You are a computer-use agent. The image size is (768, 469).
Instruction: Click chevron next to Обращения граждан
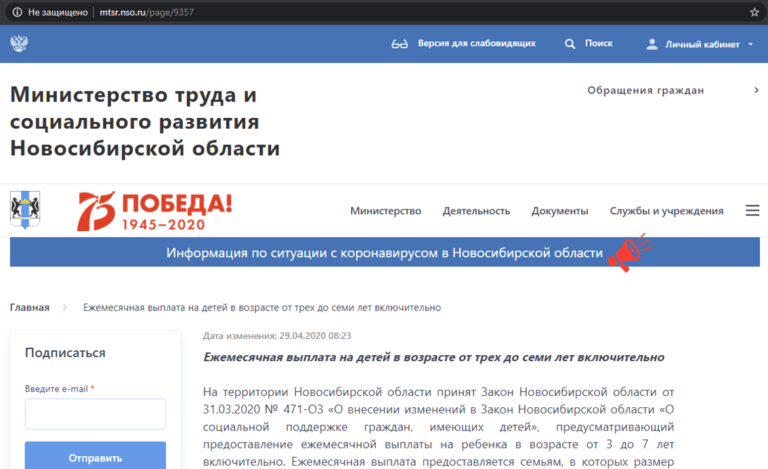coord(756,90)
